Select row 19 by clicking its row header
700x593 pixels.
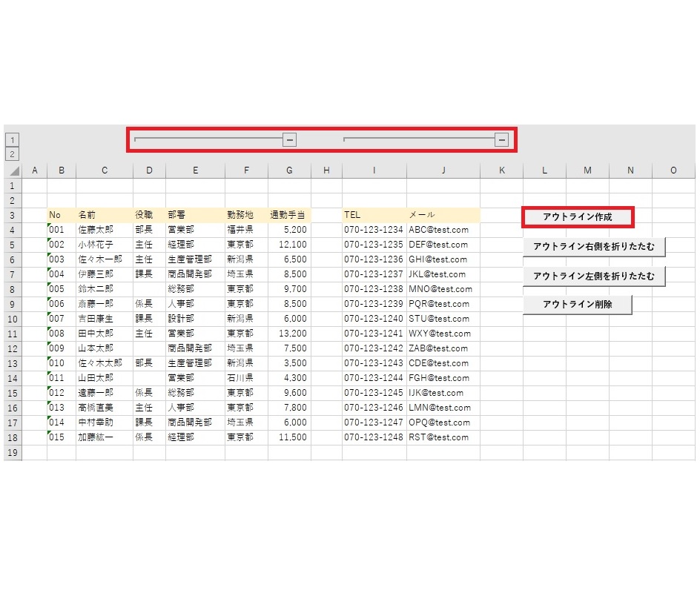(12, 452)
